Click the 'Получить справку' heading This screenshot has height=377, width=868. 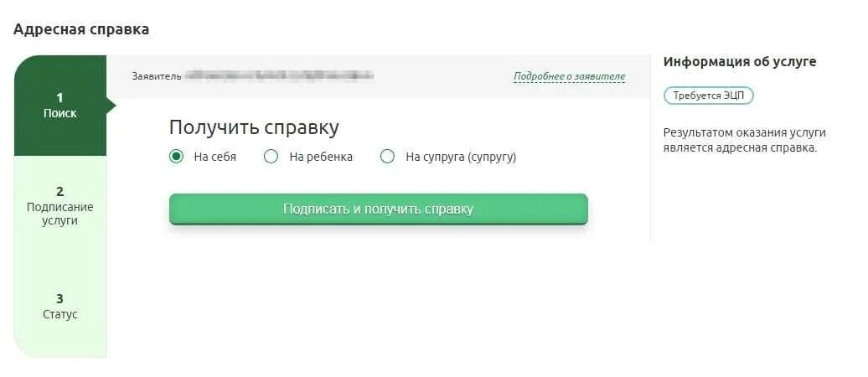pos(254,127)
